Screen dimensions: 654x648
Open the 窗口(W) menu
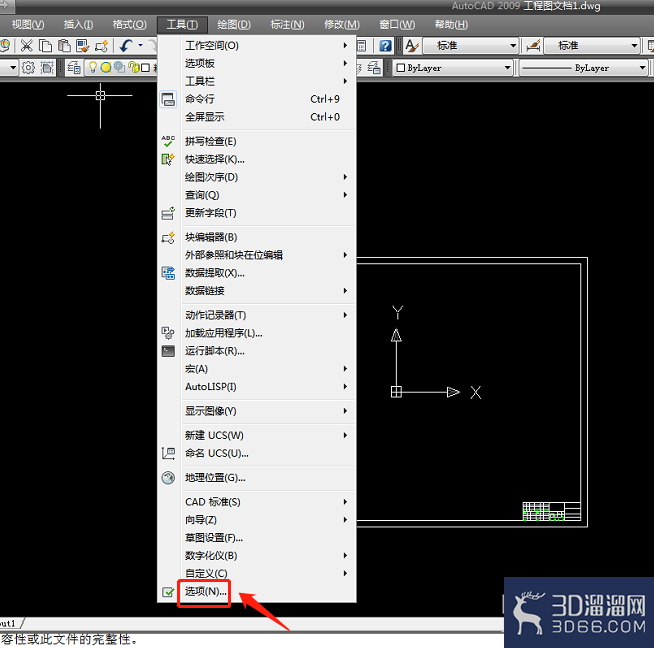click(x=397, y=25)
